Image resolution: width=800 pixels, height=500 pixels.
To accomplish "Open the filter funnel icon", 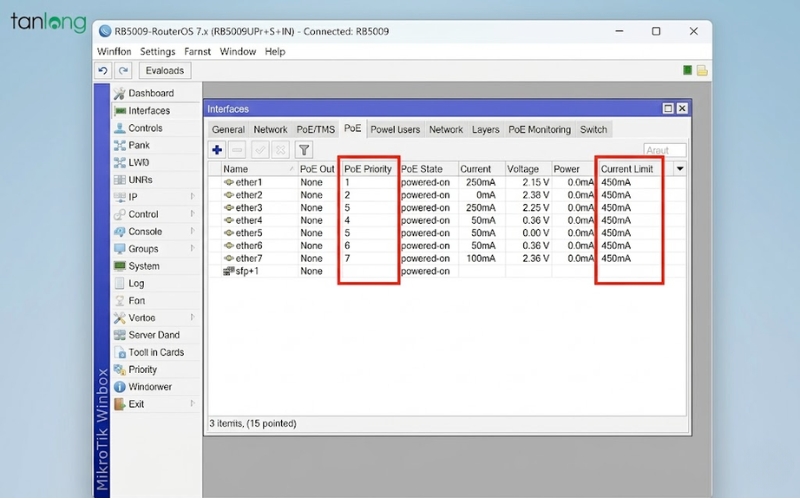I will [x=304, y=150].
